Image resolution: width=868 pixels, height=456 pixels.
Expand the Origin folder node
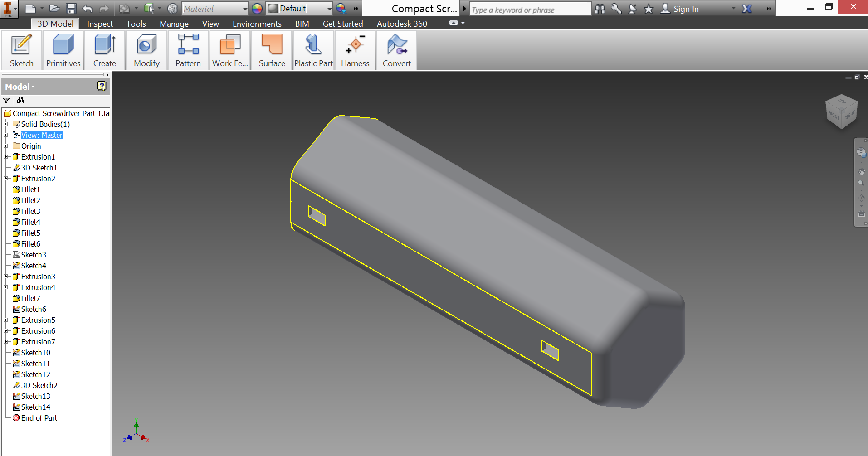pyautogui.click(x=6, y=146)
